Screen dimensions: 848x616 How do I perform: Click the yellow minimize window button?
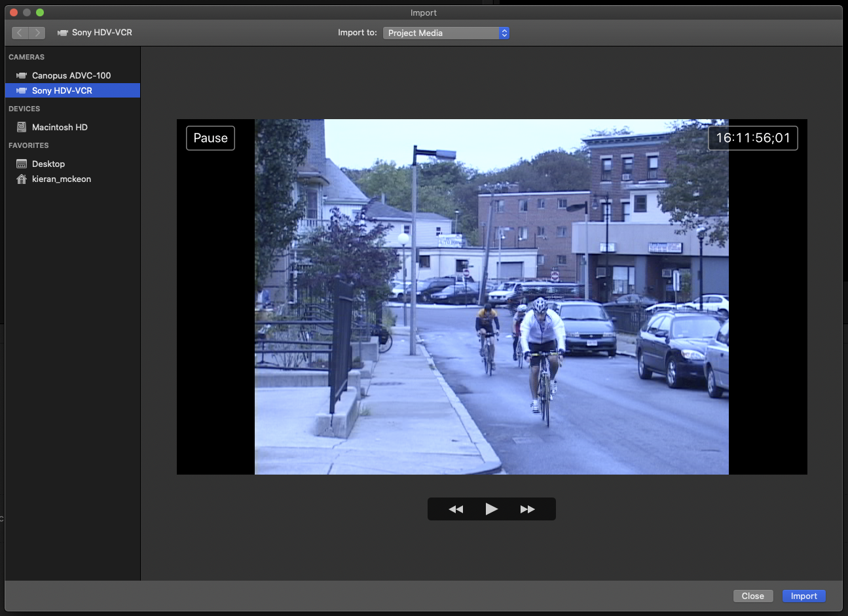coord(27,12)
